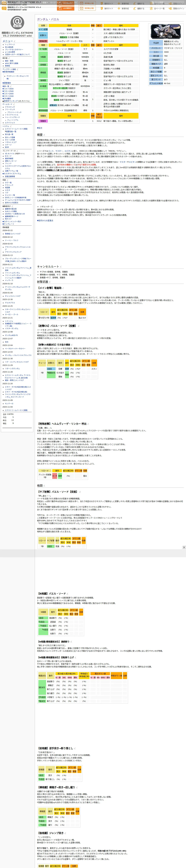The height and width of the screenshot is (868, 186).
Task: Click the 新規作成 plus icon
Action: coord(119,8)
